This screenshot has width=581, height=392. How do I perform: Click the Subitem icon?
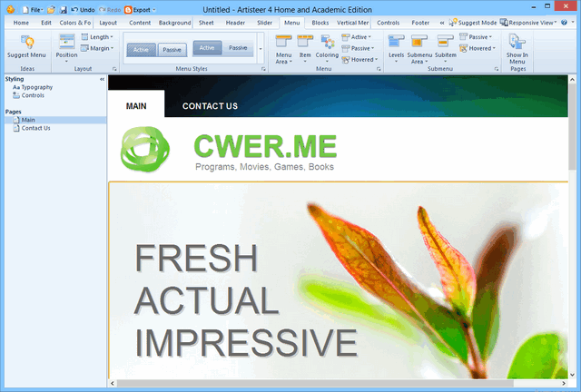[x=445, y=42]
